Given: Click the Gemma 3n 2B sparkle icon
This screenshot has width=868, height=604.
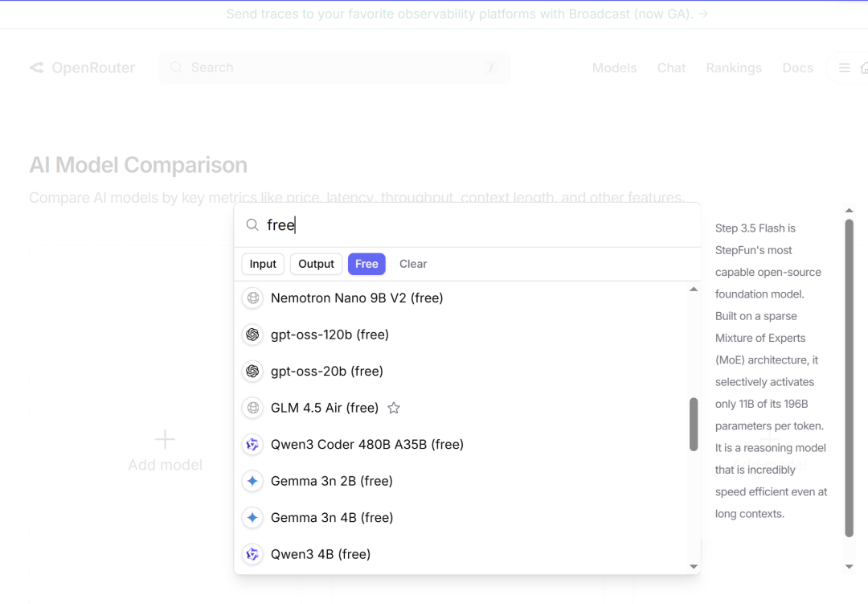Looking at the screenshot, I should pos(253,481).
